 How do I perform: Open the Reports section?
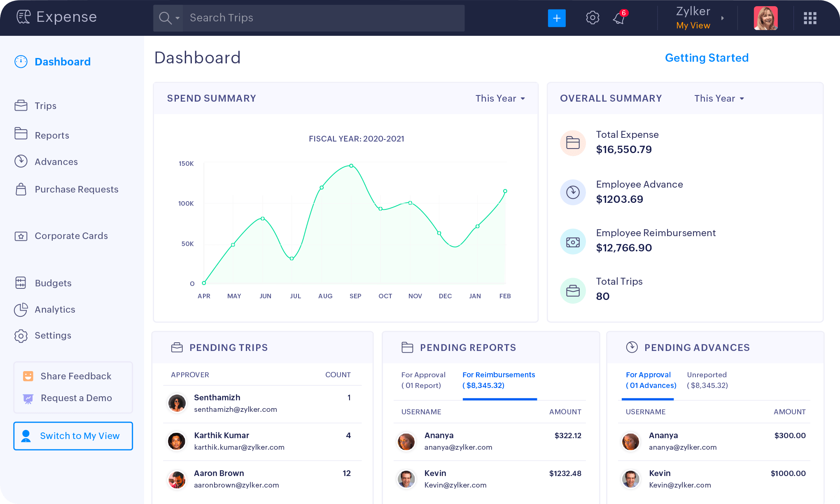pyautogui.click(x=52, y=135)
